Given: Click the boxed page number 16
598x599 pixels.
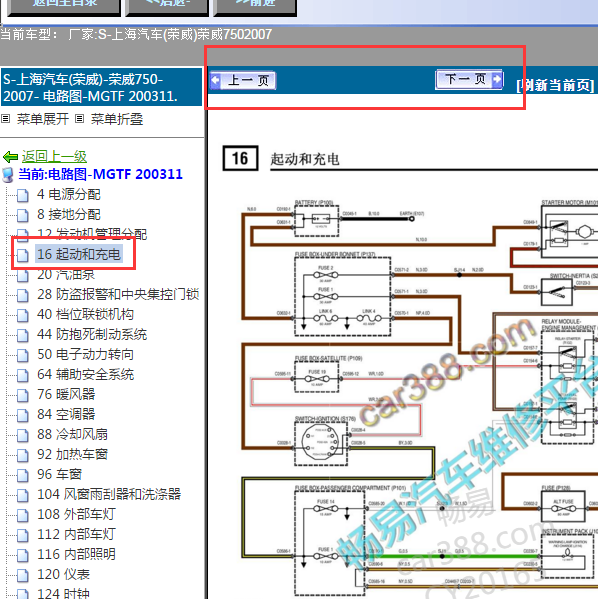Looking at the screenshot, I should pos(240,158).
